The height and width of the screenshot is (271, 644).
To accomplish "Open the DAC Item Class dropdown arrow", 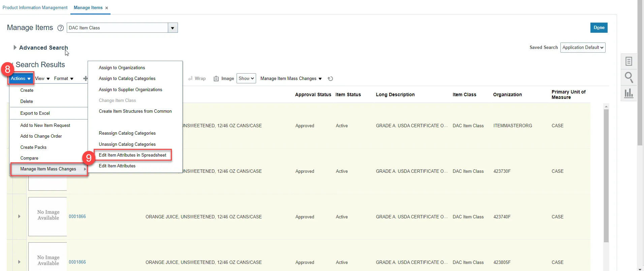I will 173,28.
